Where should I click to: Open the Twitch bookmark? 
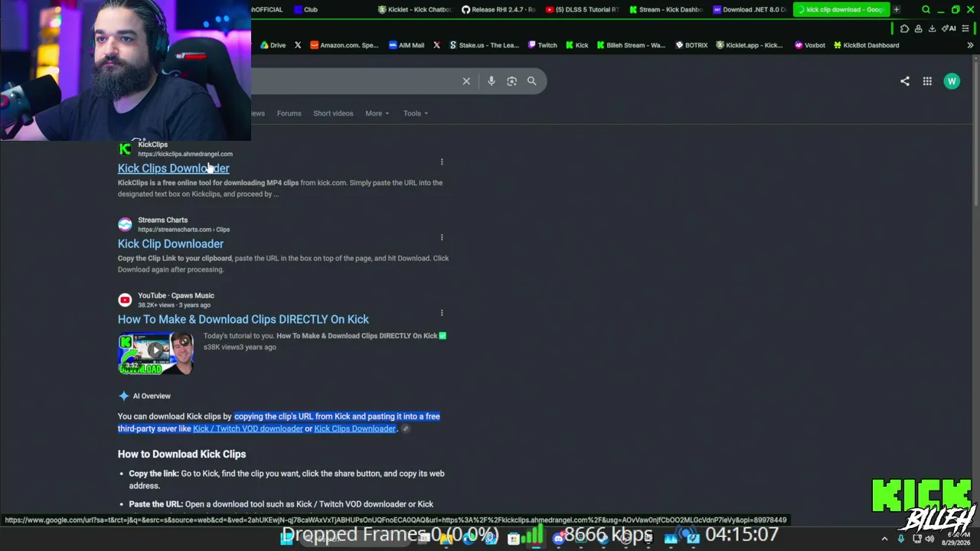tap(542, 45)
